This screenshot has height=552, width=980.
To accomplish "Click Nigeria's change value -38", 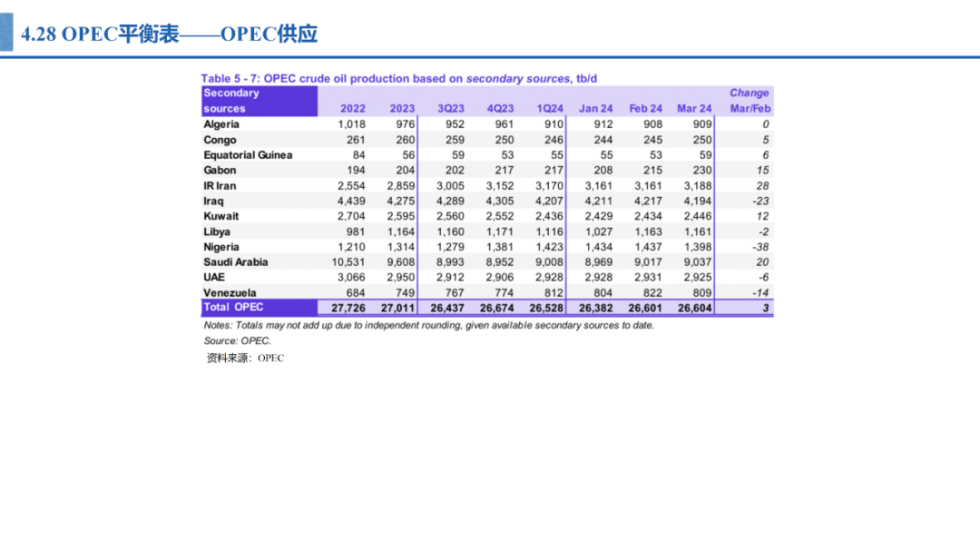I will point(760,247).
